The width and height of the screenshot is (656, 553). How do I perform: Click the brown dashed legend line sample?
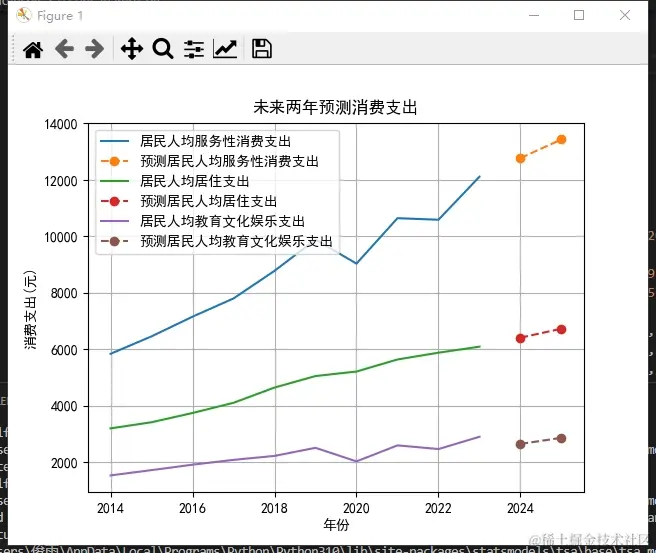tap(115, 241)
